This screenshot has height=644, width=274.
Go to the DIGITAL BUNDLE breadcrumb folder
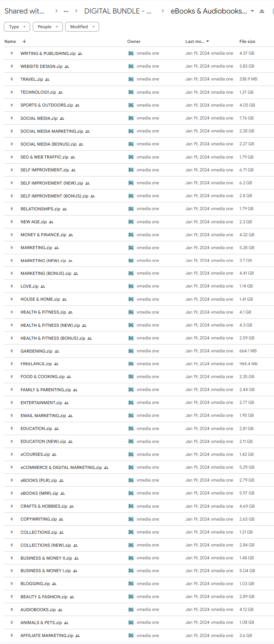click(118, 11)
